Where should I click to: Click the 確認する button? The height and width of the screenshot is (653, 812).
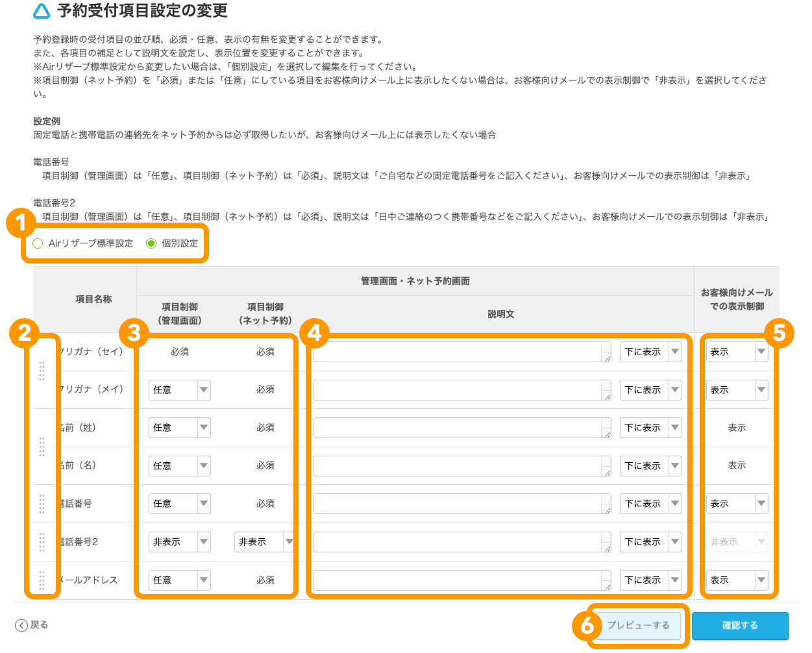point(741,625)
